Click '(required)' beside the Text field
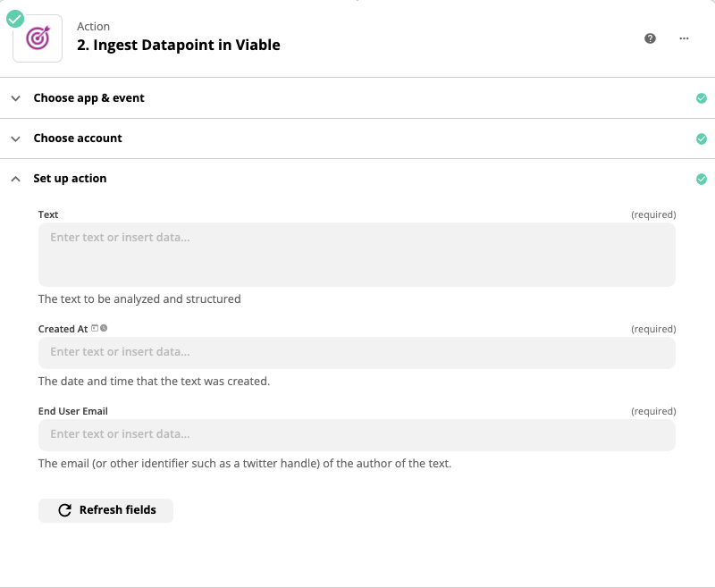This screenshot has height=588, width=715. (x=653, y=214)
